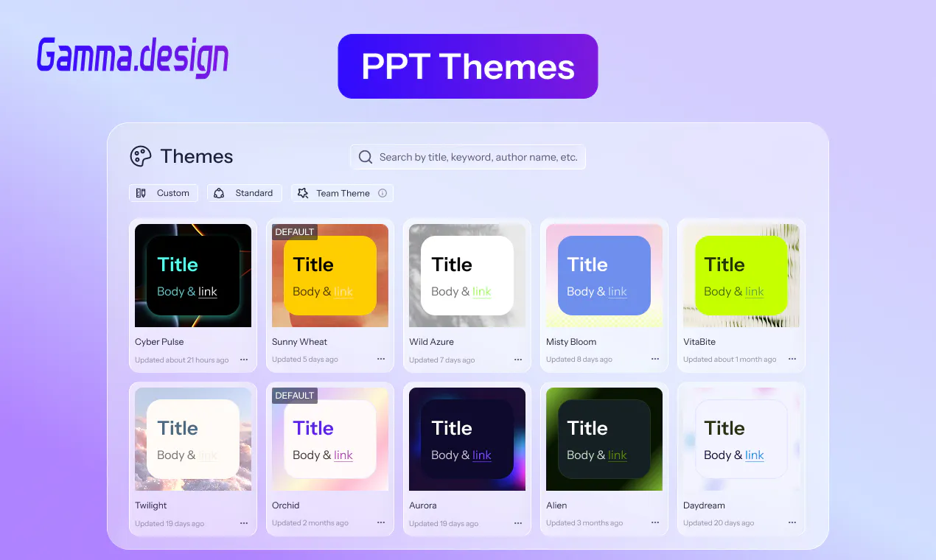Click the PPT Themes banner button

(x=468, y=66)
